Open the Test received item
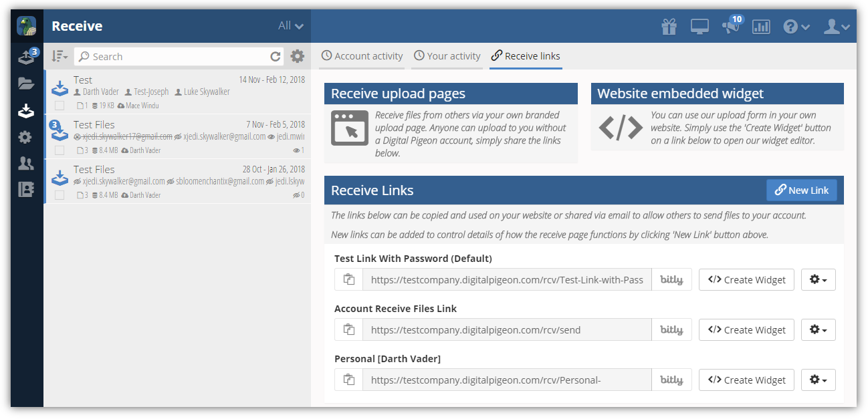This screenshot has width=868, height=419. point(178,92)
